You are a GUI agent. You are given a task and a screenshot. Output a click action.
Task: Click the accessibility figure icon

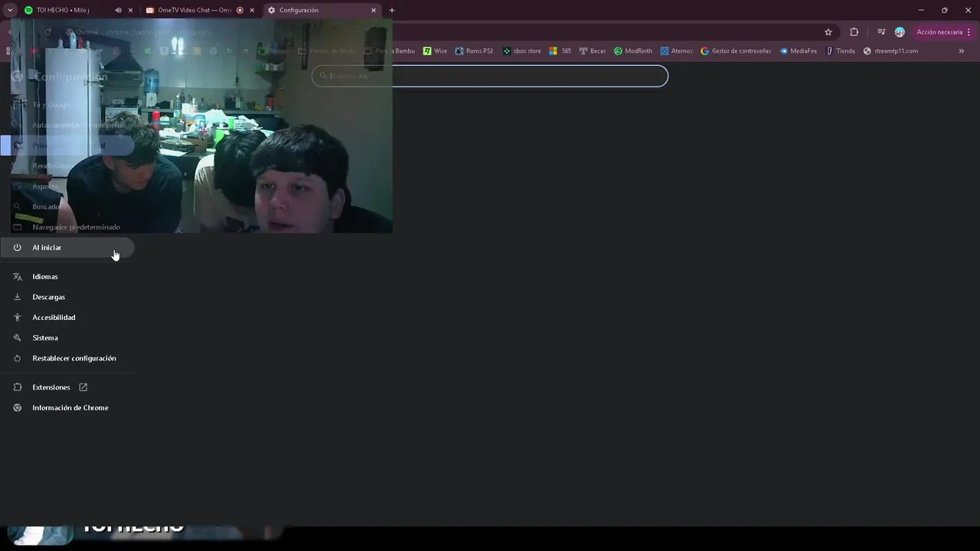tap(17, 317)
